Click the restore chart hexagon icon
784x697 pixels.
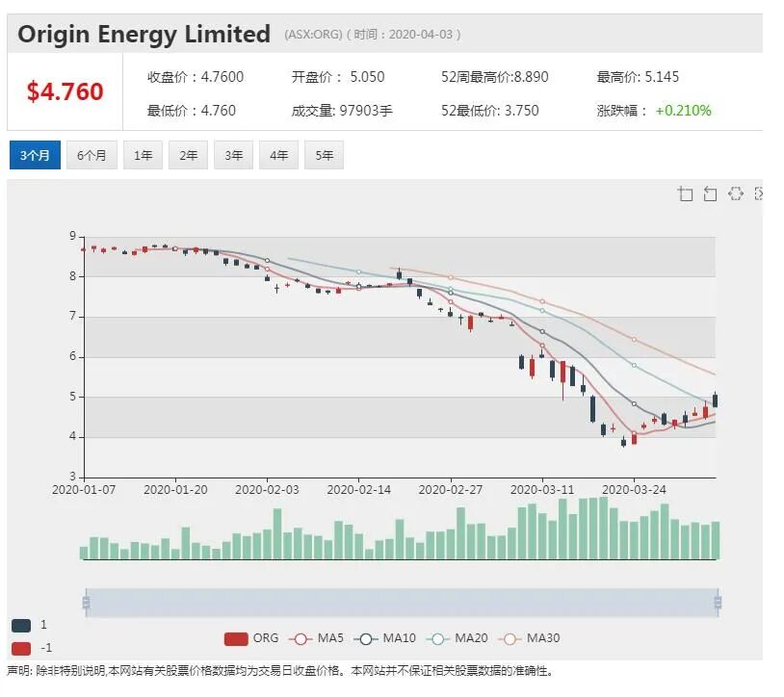[735, 194]
